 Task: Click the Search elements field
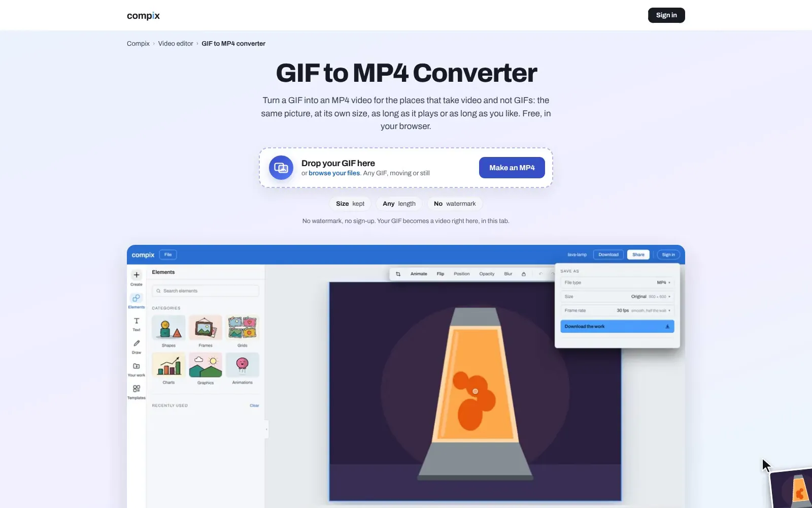click(x=206, y=291)
